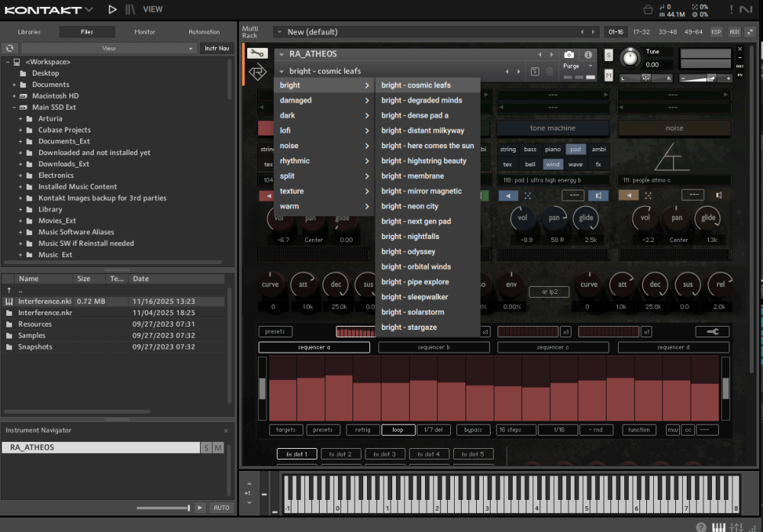Click the KSP button in Multi Rack
Viewport: 763px width, 532px height.
[x=716, y=32]
